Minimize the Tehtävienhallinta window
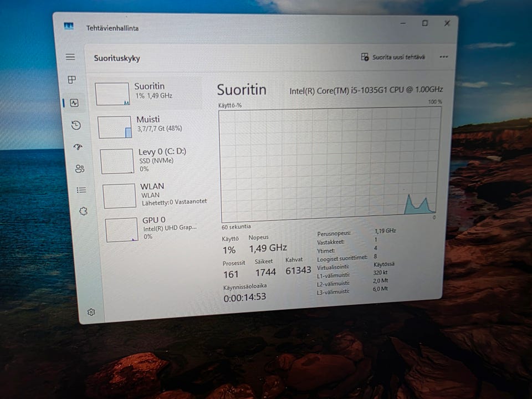This screenshot has height=399, width=532. point(403,24)
